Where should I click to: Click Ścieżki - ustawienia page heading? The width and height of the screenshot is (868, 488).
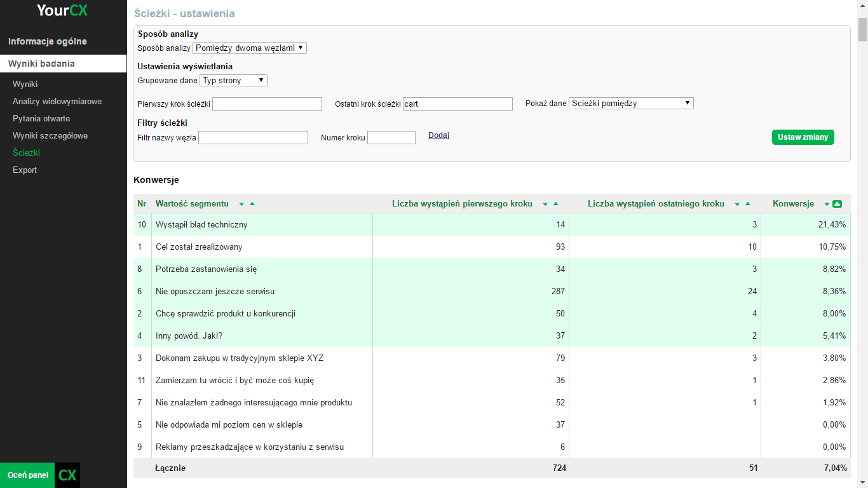point(184,13)
